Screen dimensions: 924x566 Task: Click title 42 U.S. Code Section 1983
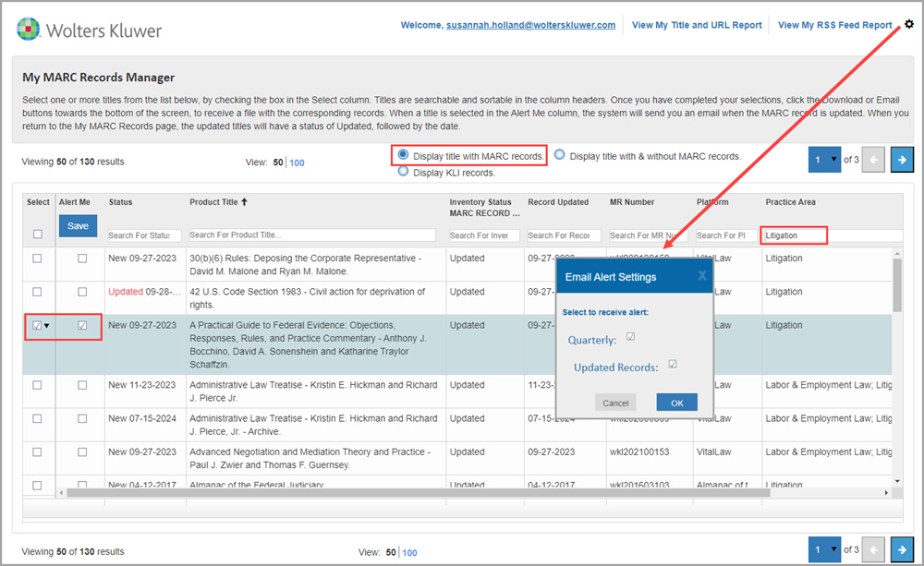[307, 298]
